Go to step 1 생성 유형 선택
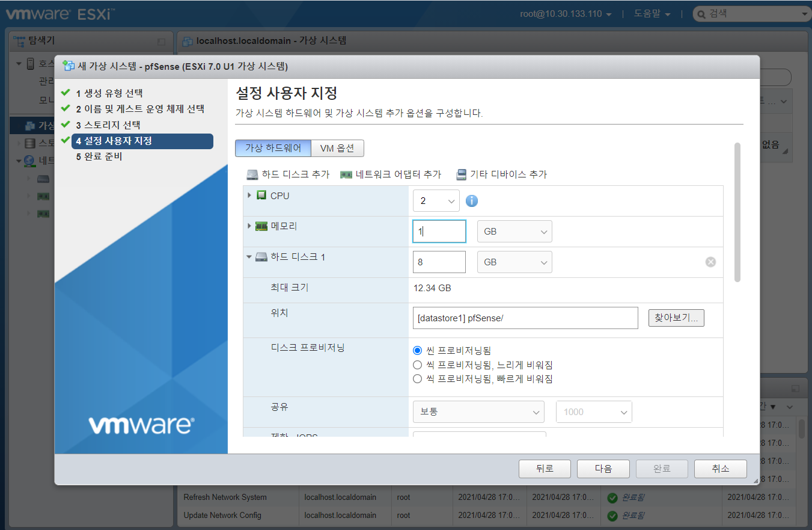Viewport: 812px width, 530px height. pos(109,93)
